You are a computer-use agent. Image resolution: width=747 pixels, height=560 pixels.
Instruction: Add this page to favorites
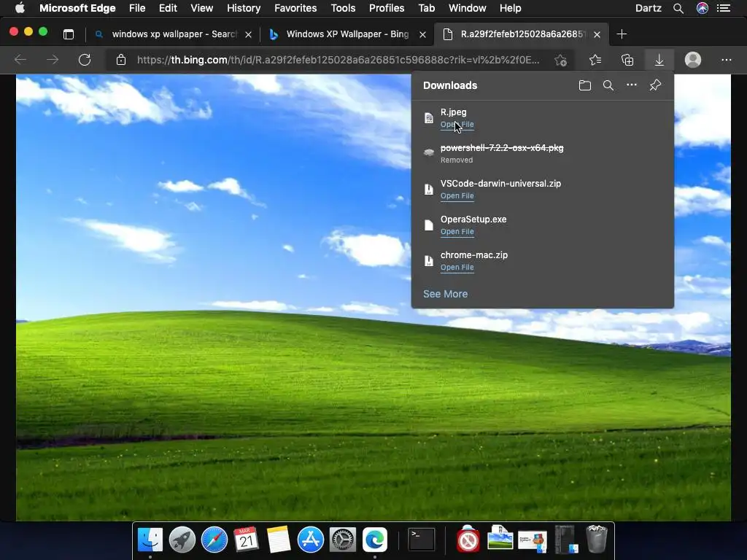561,60
